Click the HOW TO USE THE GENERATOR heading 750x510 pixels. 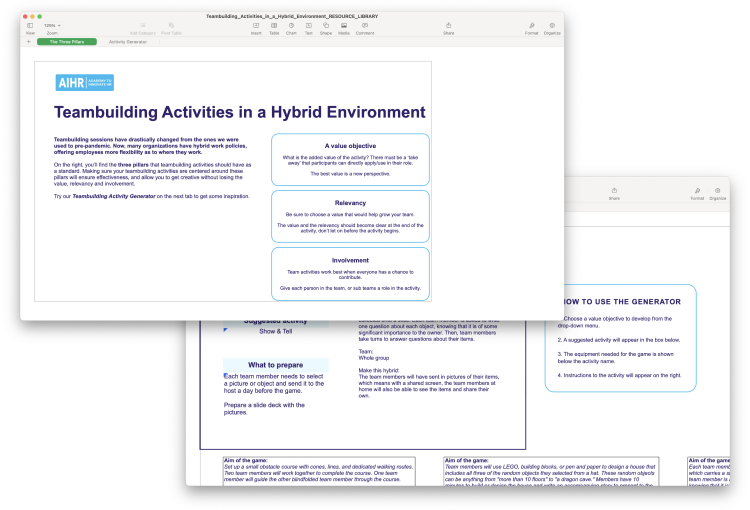coord(622,302)
